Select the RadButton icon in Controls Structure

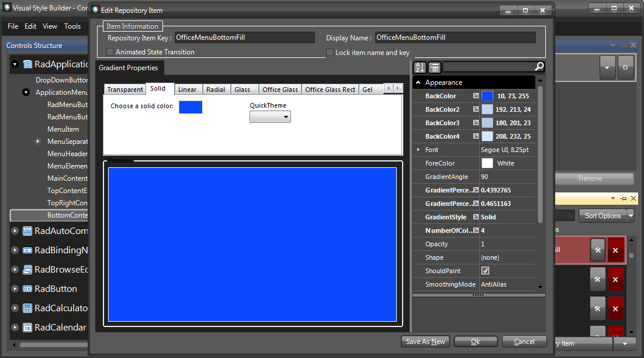coord(27,288)
